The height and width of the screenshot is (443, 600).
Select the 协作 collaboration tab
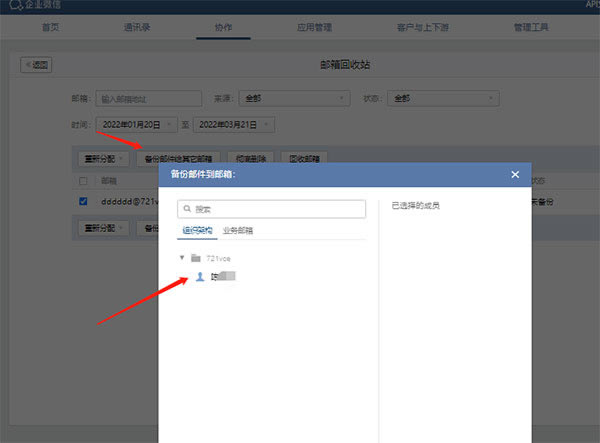(223, 27)
